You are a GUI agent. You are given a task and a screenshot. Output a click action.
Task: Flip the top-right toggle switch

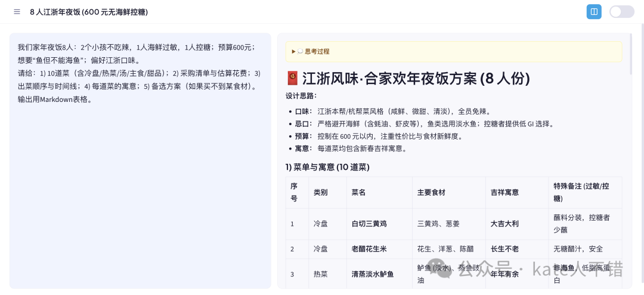tap(622, 12)
